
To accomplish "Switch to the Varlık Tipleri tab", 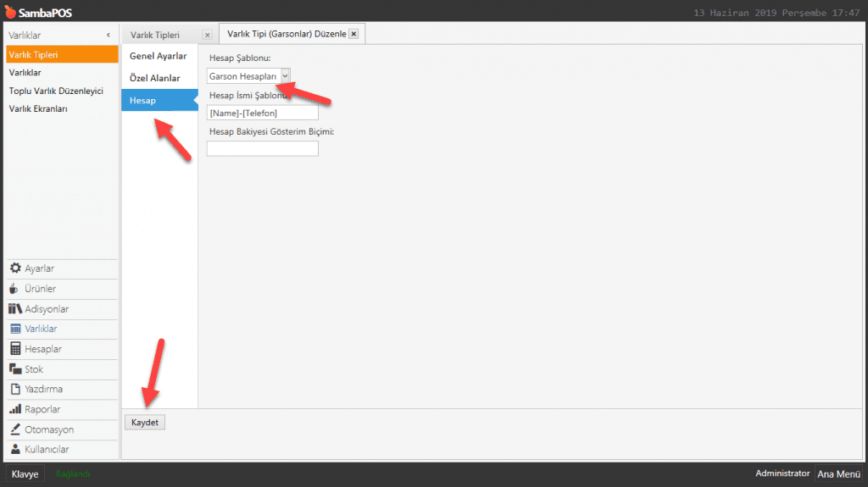I will (x=155, y=35).
